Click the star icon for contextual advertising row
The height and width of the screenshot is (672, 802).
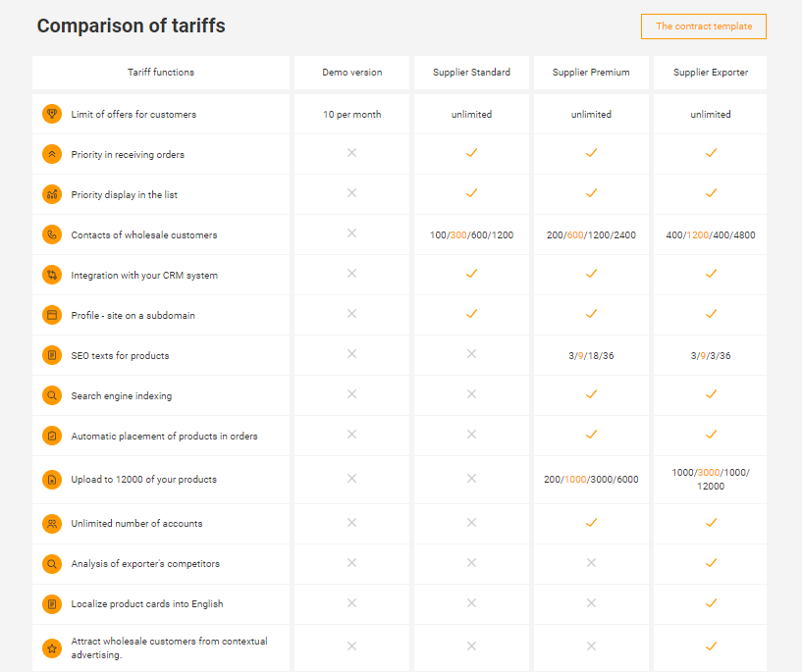pos(52,647)
